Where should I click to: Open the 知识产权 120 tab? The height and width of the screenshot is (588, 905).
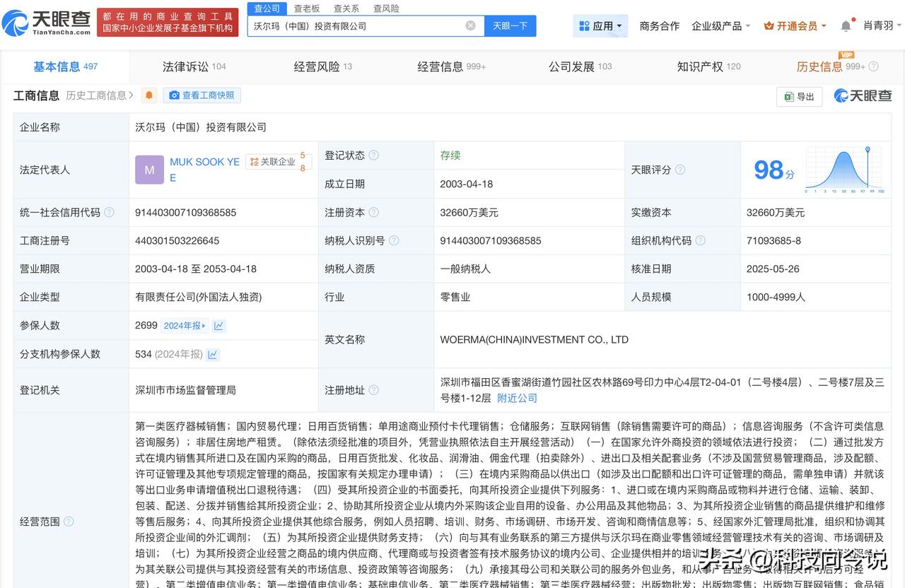pos(708,66)
